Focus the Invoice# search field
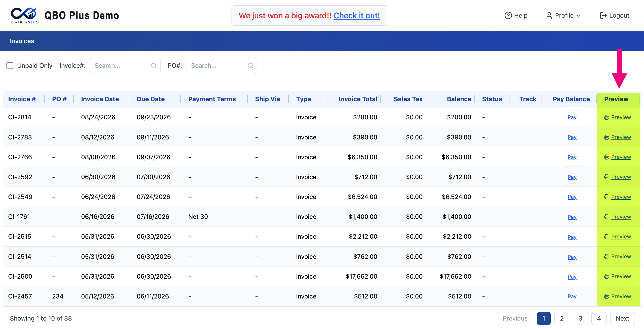 click(125, 66)
